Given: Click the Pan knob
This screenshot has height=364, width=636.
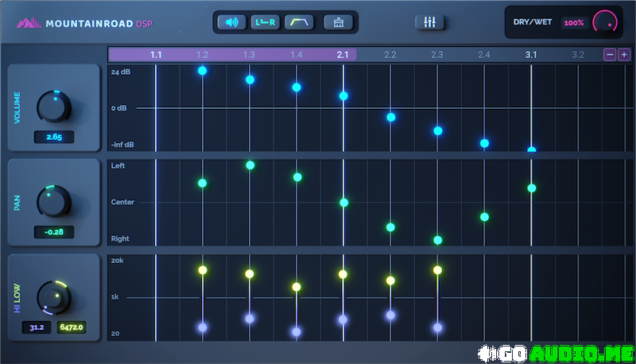Looking at the screenshot, I should pyautogui.click(x=54, y=201).
